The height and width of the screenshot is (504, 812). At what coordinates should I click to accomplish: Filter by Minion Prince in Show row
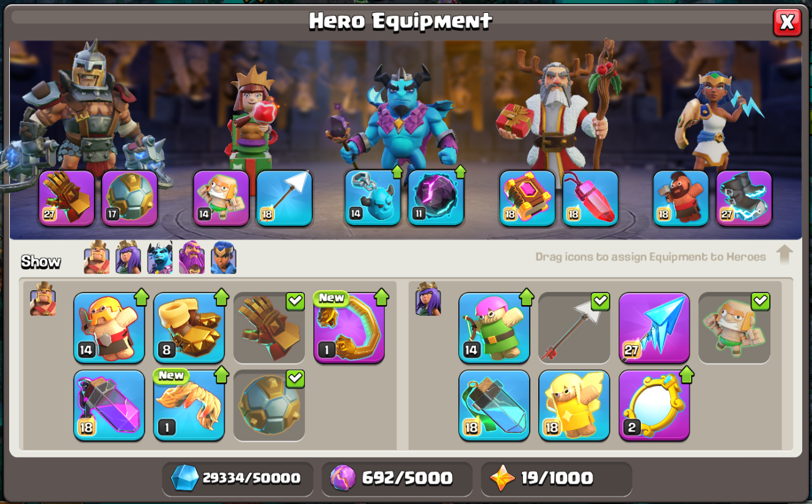(x=160, y=258)
